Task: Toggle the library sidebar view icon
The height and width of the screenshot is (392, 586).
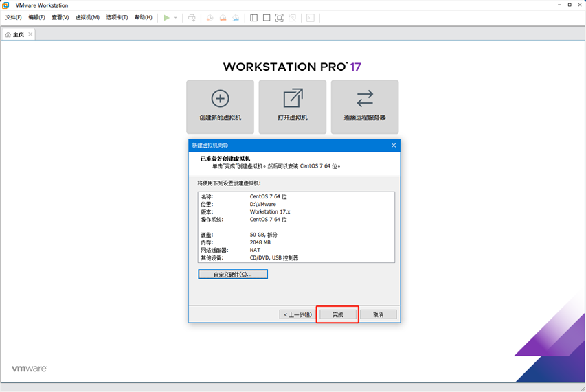Action: point(253,18)
